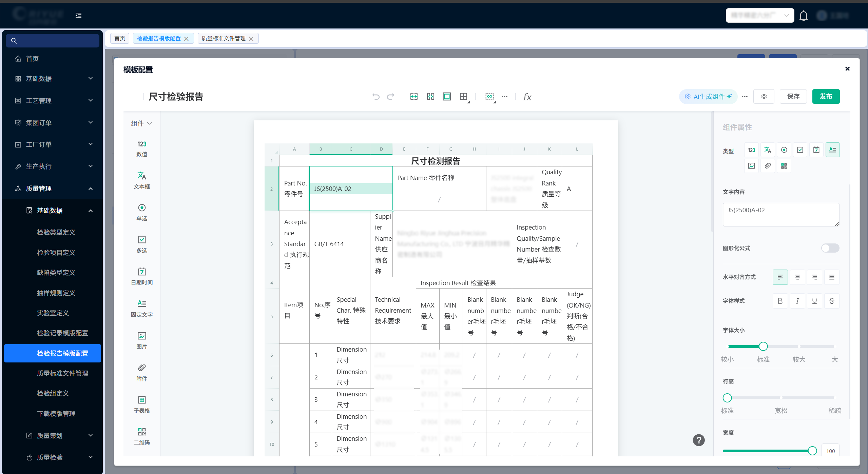
Task: Click the notification bell icon
Action: click(x=803, y=16)
